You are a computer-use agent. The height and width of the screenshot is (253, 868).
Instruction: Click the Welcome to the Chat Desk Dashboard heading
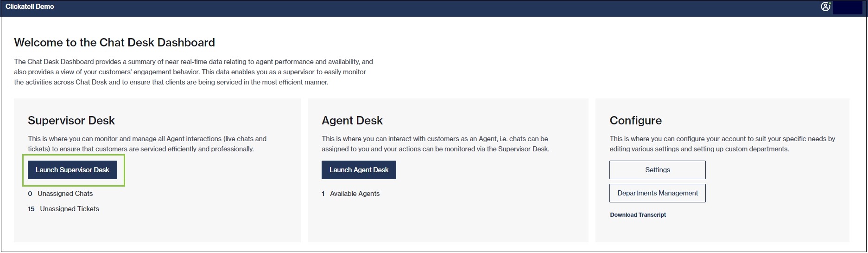pyautogui.click(x=114, y=43)
